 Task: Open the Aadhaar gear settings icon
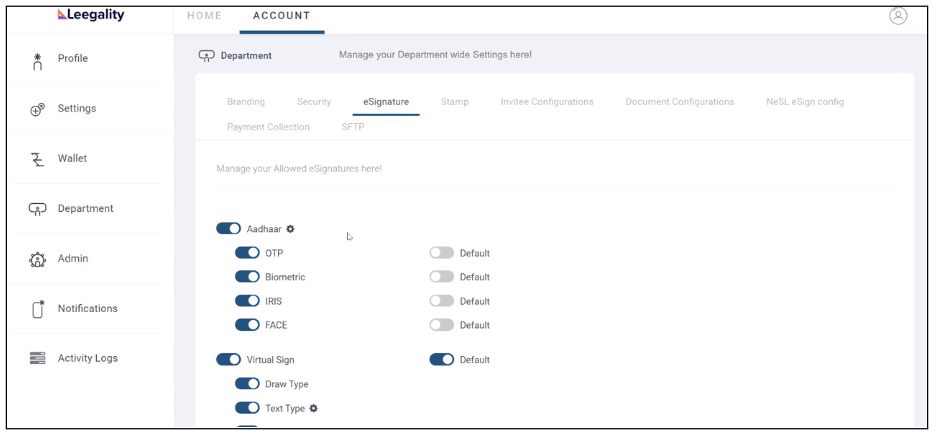[290, 229]
